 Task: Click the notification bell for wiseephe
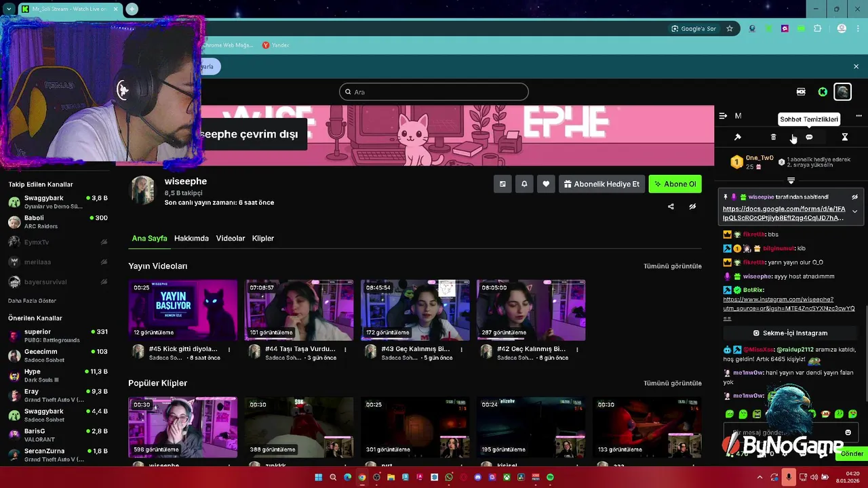[x=524, y=184]
